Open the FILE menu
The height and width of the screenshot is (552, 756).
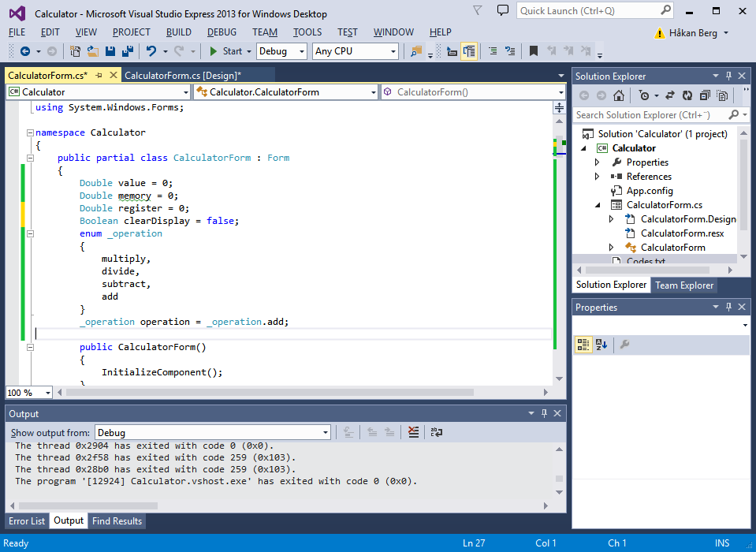pyautogui.click(x=17, y=32)
